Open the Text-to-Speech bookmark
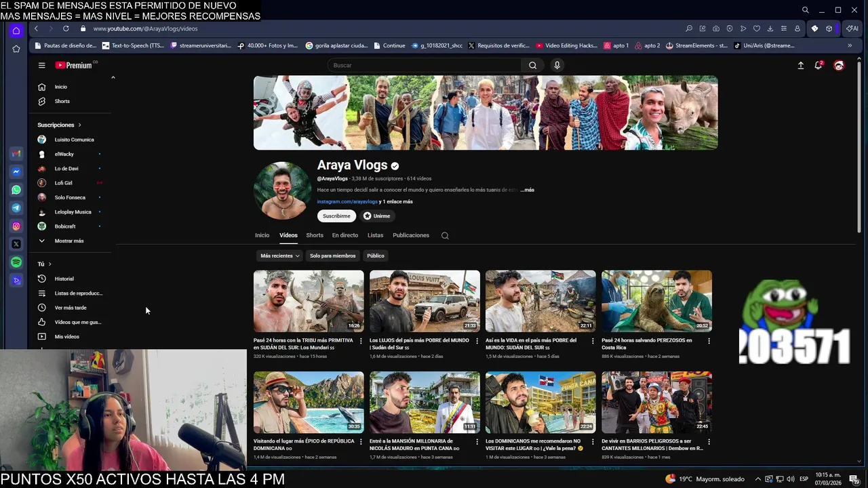The width and height of the screenshot is (868, 488). pos(133,45)
